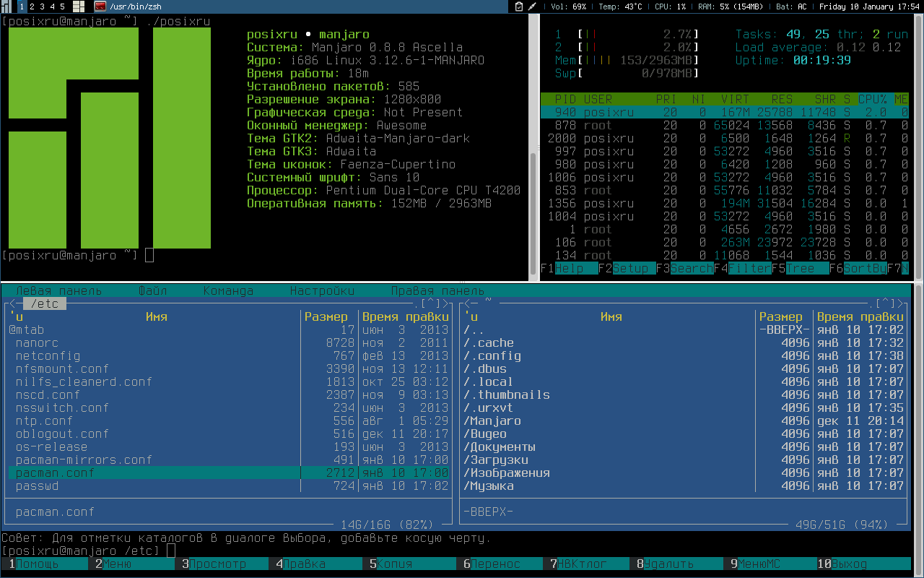The height and width of the screenshot is (578, 924).
Task: Select the nsswitch.conf file row
Action: (x=228, y=408)
